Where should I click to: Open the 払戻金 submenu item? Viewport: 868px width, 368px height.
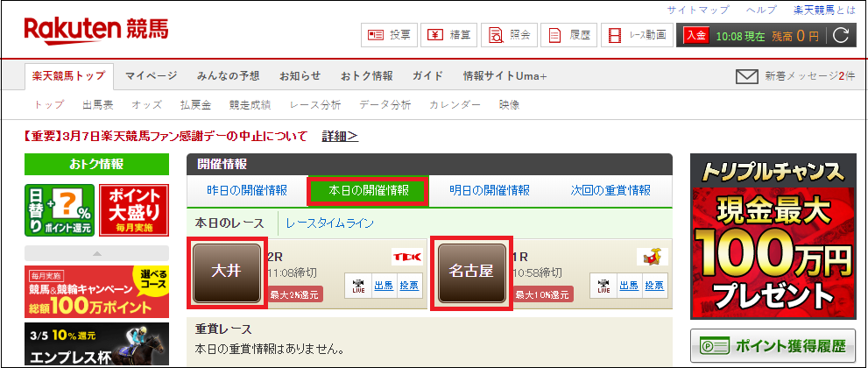(195, 104)
